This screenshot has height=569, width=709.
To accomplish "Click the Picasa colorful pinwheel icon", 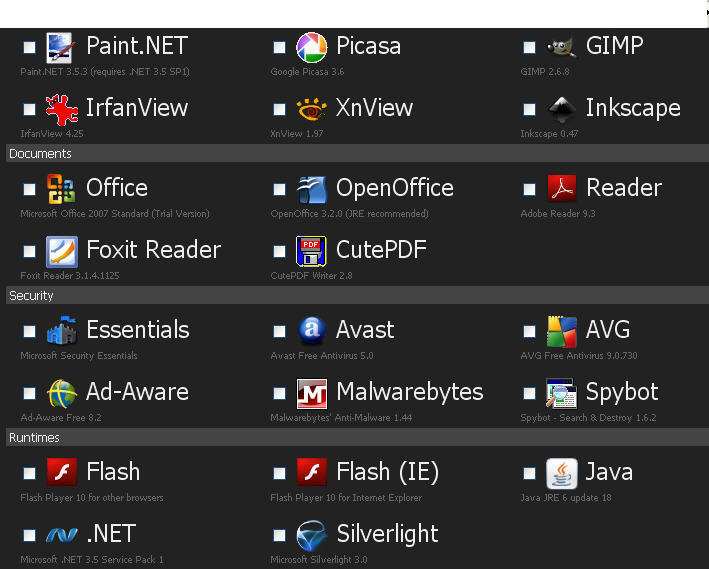I will coord(311,47).
